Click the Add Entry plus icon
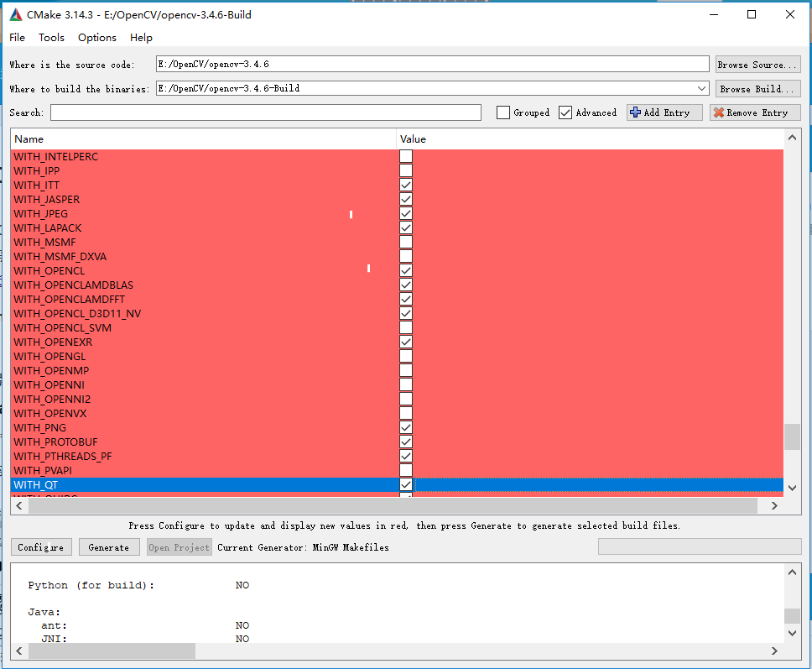 638,112
